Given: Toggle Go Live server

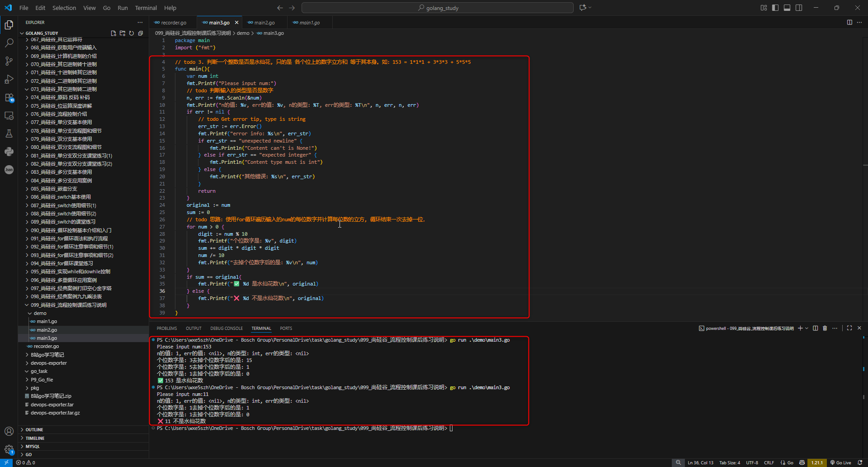Looking at the screenshot, I should 840,462.
